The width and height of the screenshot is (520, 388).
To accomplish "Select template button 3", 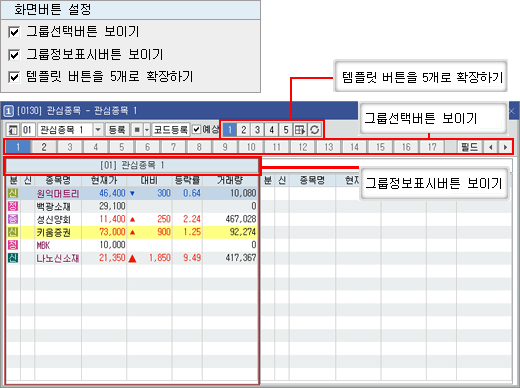I will click(x=257, y=130).
